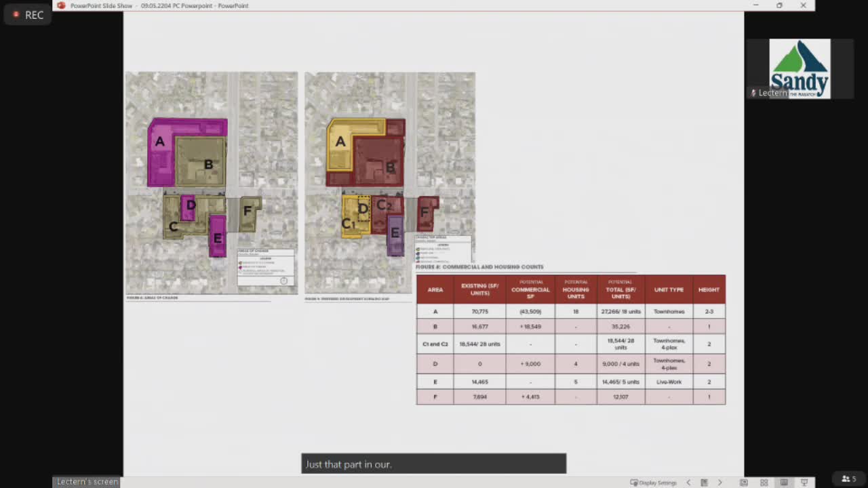Click the lightning bolt icon beside Lectern
868x488 pixels.
pyautogui.click(x=753, y=93)
